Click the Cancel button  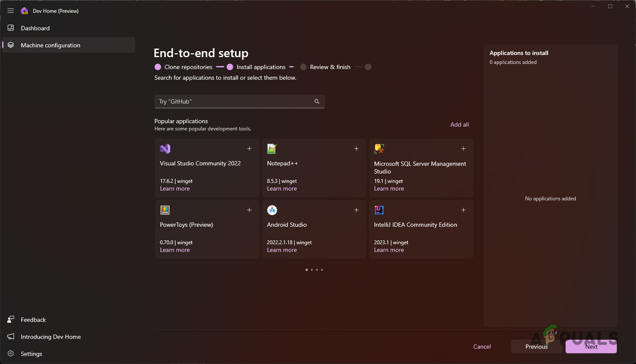click(482, 347)
